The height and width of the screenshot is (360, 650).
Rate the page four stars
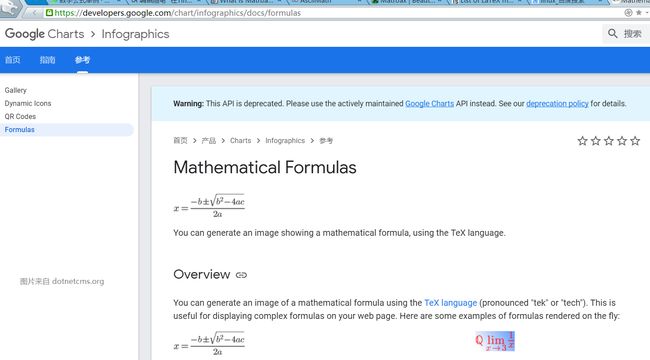coord(622,141)
